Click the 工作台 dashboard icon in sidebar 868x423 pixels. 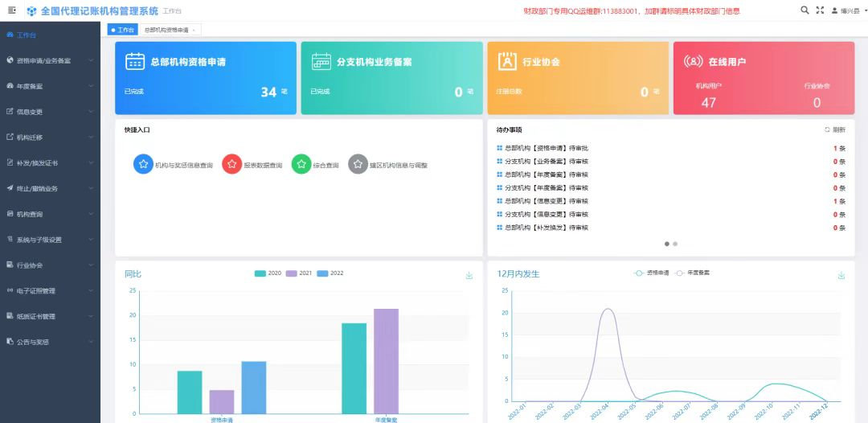click(10, 35)
